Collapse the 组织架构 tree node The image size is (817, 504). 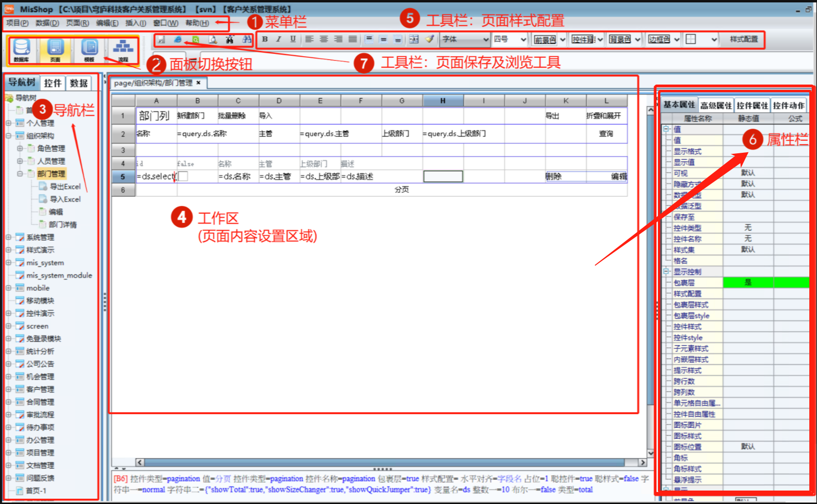pyautogui.click(x=9, y=135)
